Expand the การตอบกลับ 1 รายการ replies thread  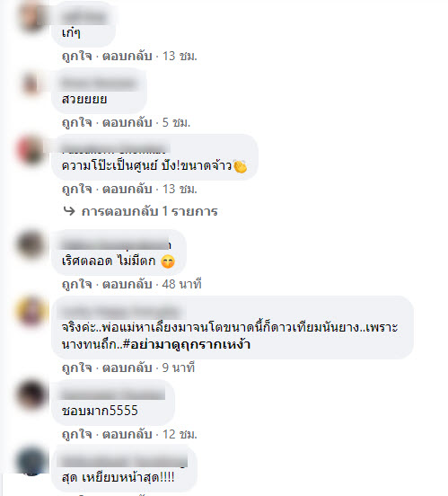pos(149,211)
